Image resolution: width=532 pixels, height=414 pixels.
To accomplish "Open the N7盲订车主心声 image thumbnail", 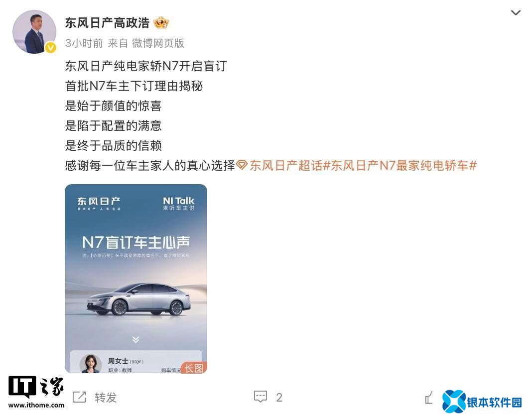I will coord(136,279).
